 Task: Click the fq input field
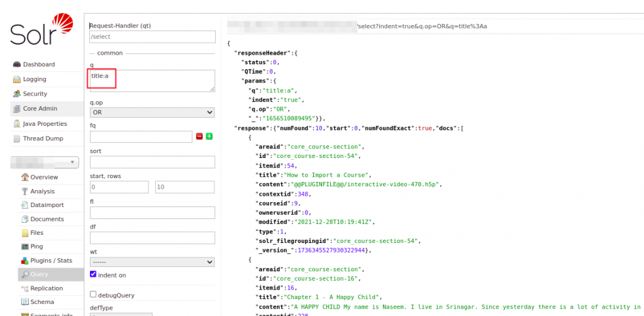tap(141, 137)
